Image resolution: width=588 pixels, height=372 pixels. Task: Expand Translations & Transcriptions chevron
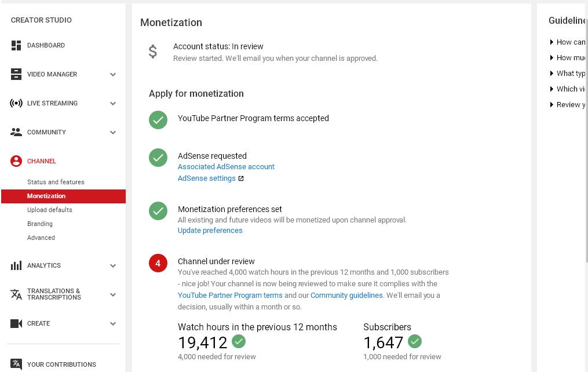coord(113,294)
